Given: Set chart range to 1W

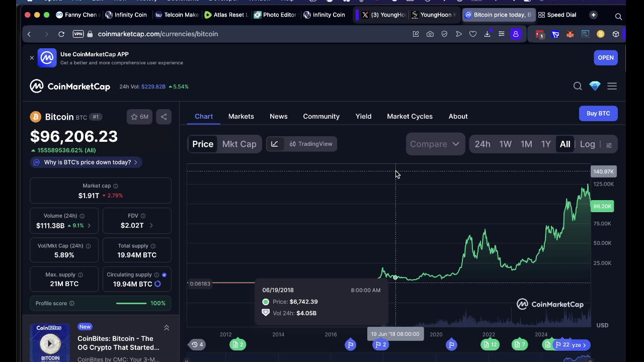Looking at the screenshot, I should point(505,144).
